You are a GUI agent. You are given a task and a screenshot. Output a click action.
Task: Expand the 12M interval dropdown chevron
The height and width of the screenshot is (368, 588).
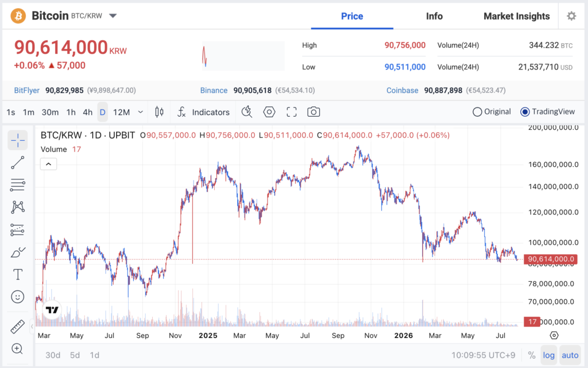(141, 112)
